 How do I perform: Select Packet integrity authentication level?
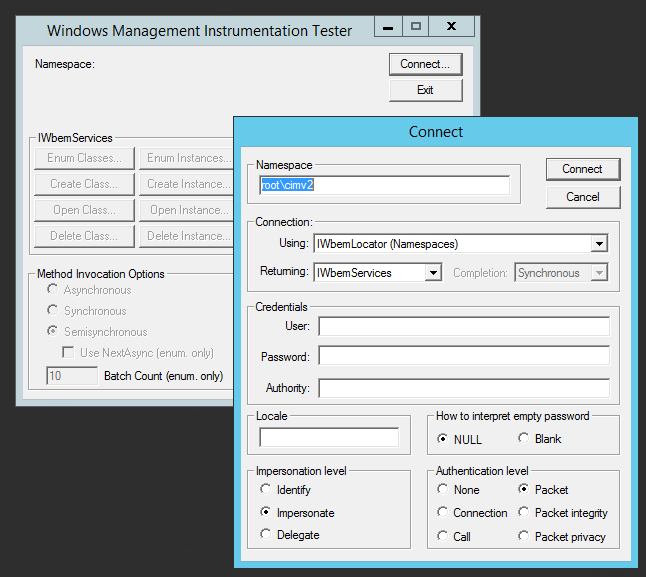pyautogui.click(x=524, y=513)
